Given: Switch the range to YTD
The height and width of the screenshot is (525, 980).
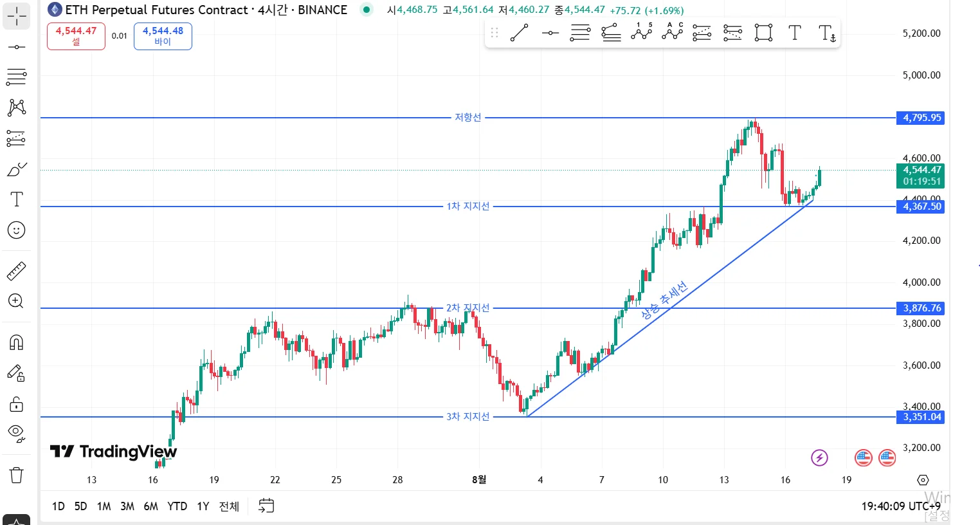Looking at the screenshot, I should [177, 506].
